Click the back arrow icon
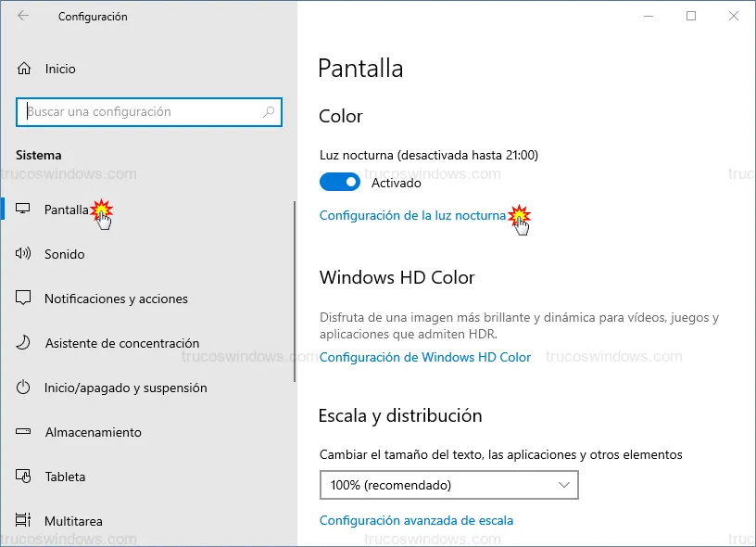The image size is (756, 547). [23, 17]
